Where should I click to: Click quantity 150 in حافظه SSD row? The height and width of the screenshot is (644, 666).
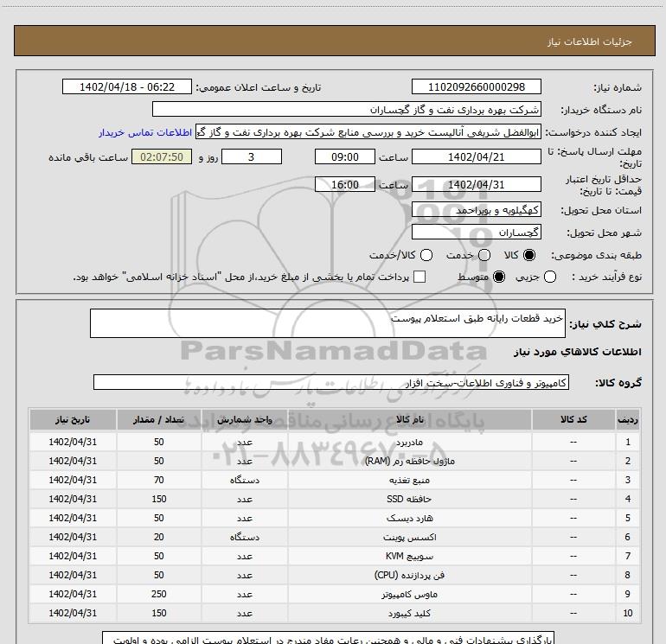(159, 500)
